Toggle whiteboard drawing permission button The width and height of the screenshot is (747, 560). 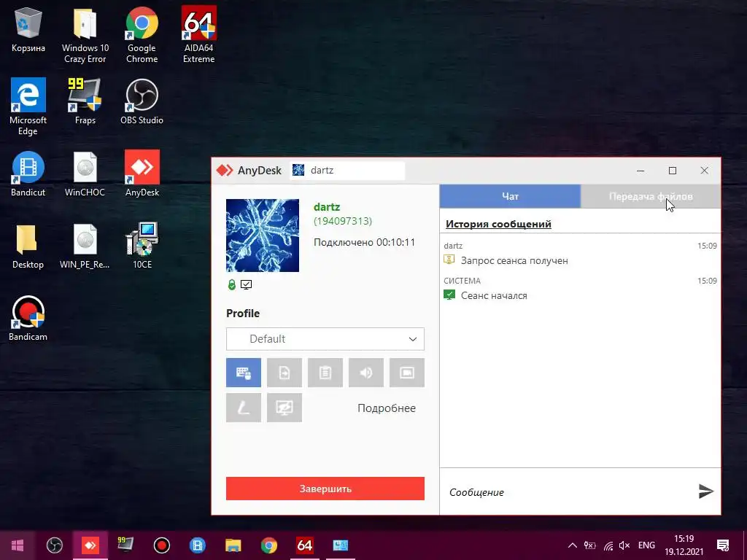click(244, 408)
